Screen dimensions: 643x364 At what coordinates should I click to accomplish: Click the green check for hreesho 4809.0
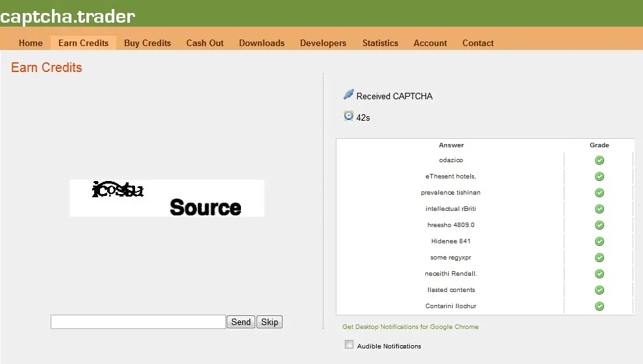(599, 225)
